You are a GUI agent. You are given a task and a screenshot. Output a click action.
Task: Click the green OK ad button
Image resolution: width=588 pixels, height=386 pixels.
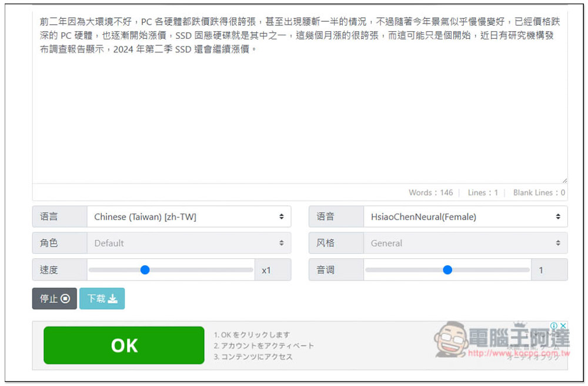pyautogui.click(x=124, y=345)
